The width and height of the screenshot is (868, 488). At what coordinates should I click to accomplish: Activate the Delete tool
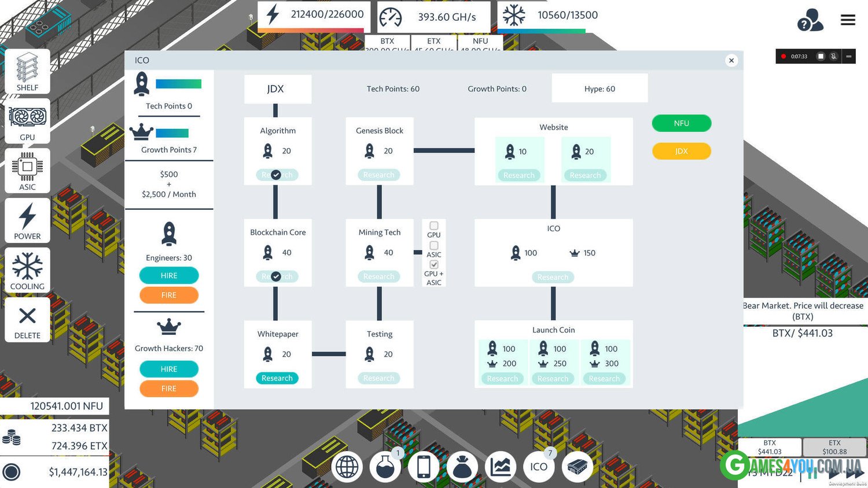(x=27, y=320)
